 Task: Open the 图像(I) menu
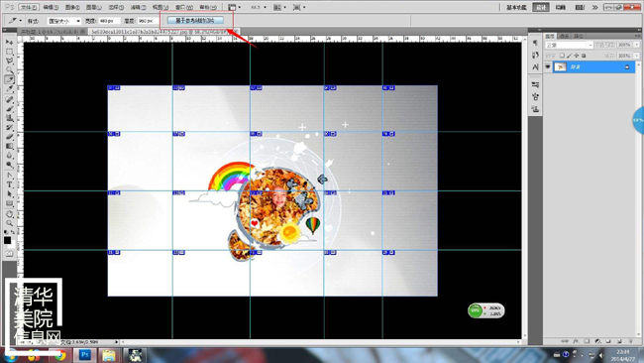tap(72, 7)
